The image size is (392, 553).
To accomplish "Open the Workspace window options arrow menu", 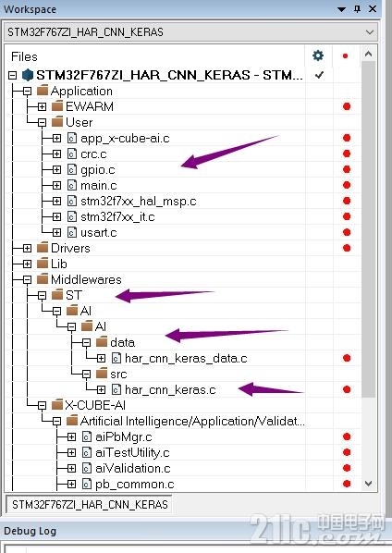I will coord(341,9).
